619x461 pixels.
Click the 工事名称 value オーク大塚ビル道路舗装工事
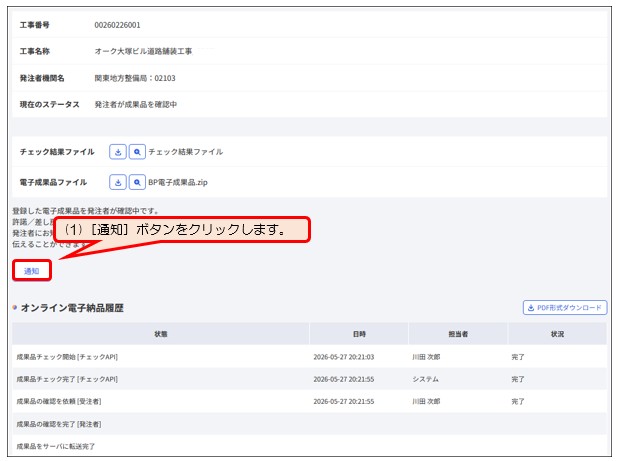click(x=143, y=51)
